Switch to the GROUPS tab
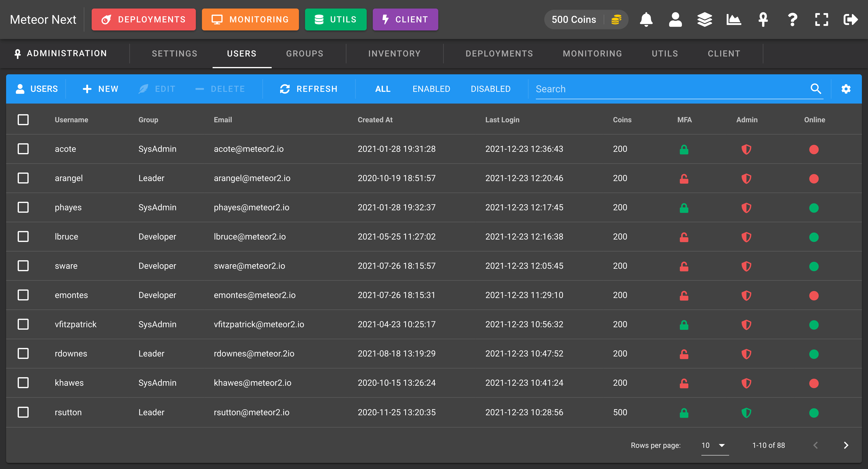The image size is (868, 469). point(305,54)
